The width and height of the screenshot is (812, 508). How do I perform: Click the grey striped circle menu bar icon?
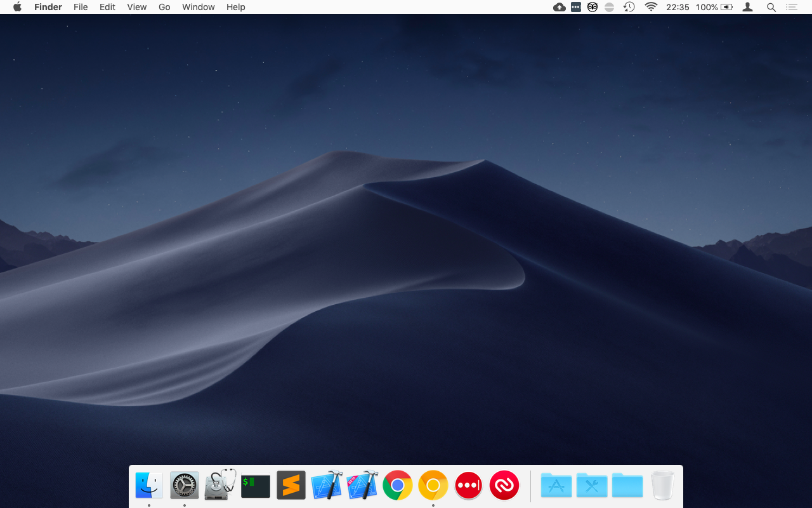coord(609,7)
